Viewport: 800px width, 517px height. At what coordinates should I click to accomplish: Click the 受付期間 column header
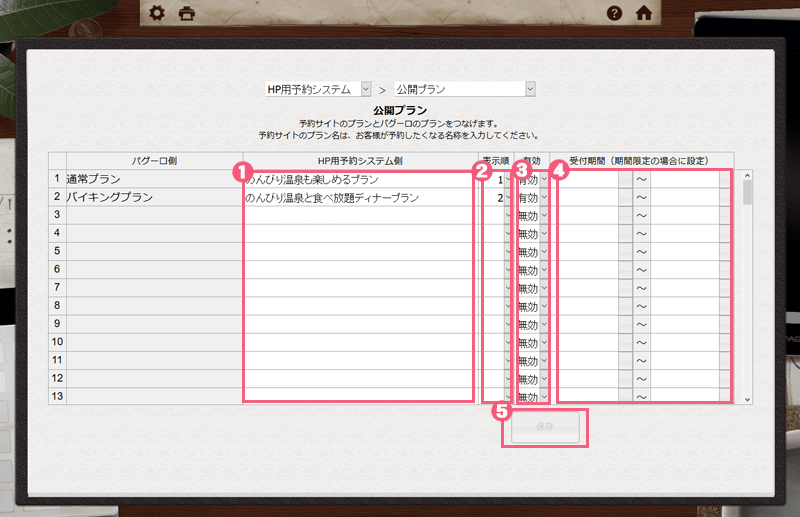(x=642, y=161)
